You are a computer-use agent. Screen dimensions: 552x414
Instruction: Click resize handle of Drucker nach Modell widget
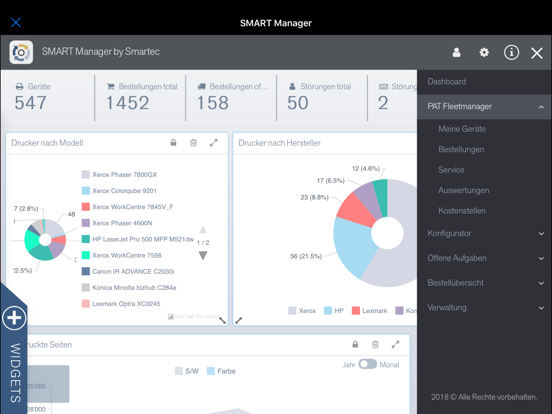[x=222, y=320]
